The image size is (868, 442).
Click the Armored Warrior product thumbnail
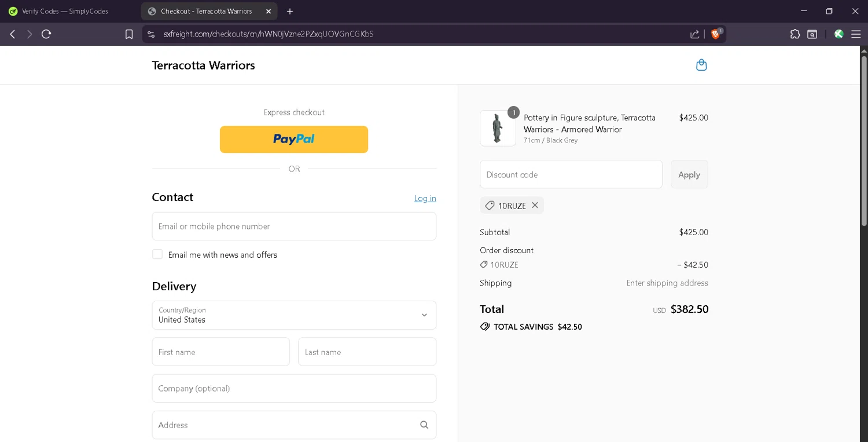point(498,128)
